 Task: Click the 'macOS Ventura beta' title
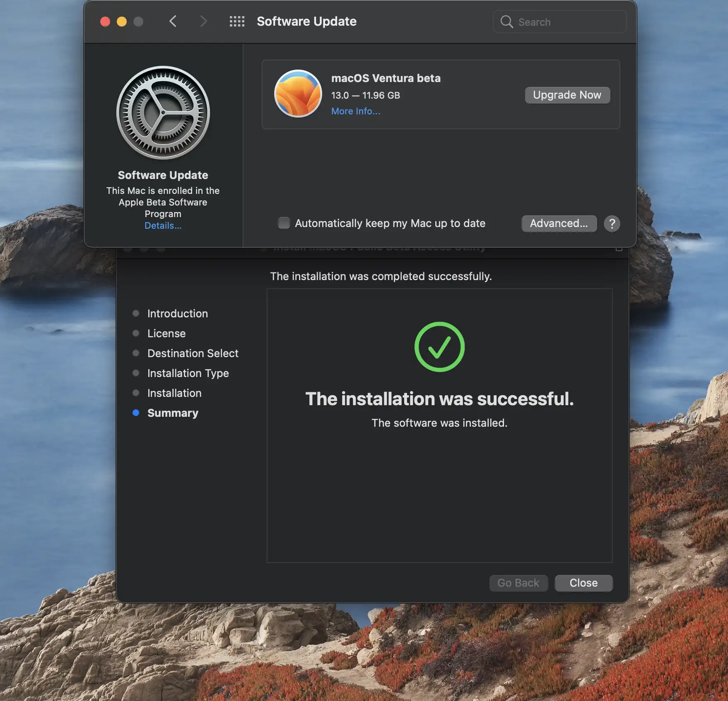point(386,78)
